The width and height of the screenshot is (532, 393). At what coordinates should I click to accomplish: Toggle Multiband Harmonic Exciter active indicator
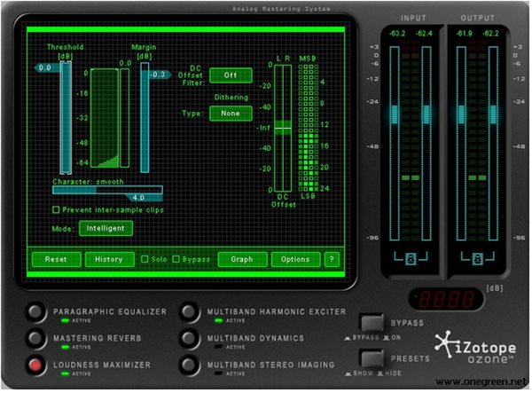(219, 321)
